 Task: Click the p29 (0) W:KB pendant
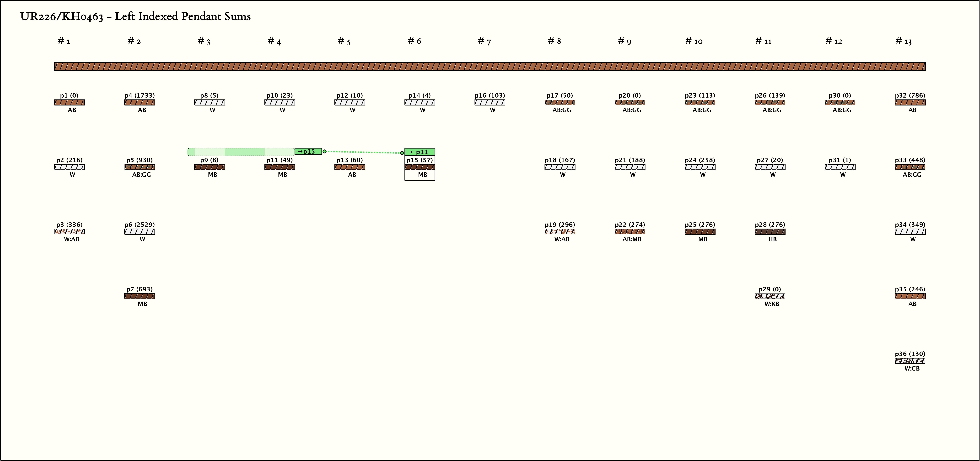click(x=770, y=296)
